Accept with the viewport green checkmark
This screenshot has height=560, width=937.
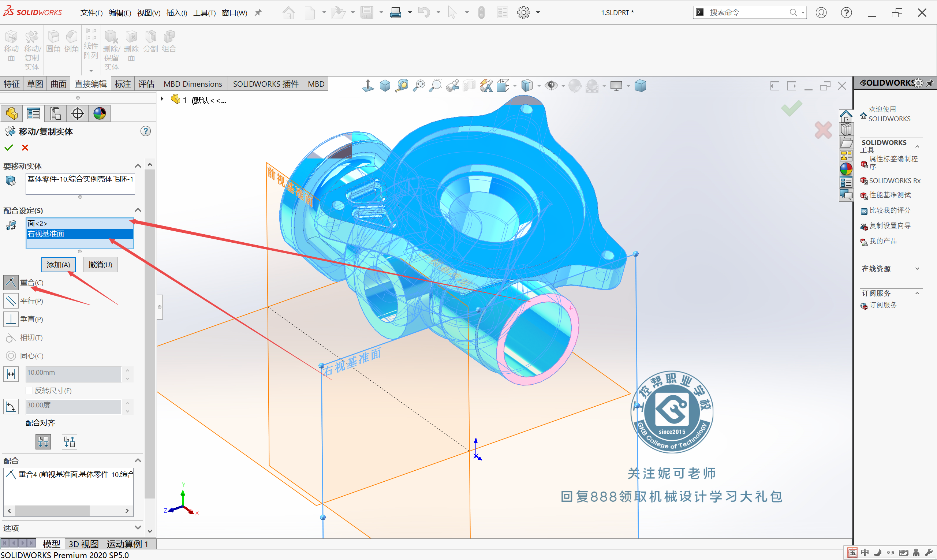[792, 108]
